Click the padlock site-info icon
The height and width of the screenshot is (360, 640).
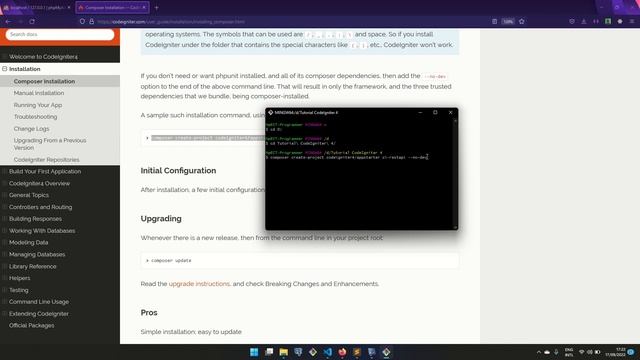[91, 21]
